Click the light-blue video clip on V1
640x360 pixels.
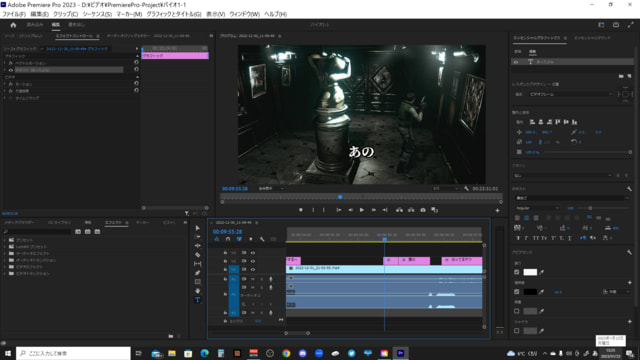pyautogui.click(x=384, y=269)
